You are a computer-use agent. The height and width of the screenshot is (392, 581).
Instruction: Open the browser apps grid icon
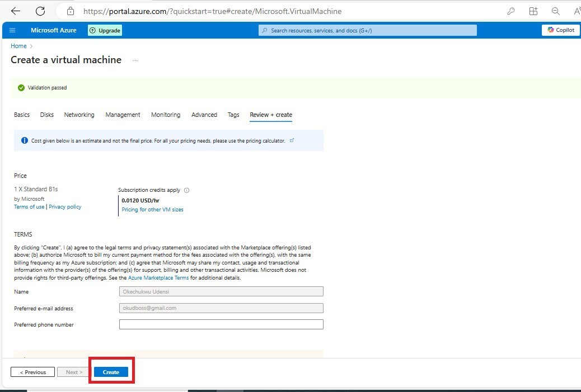tap(533, 11)
